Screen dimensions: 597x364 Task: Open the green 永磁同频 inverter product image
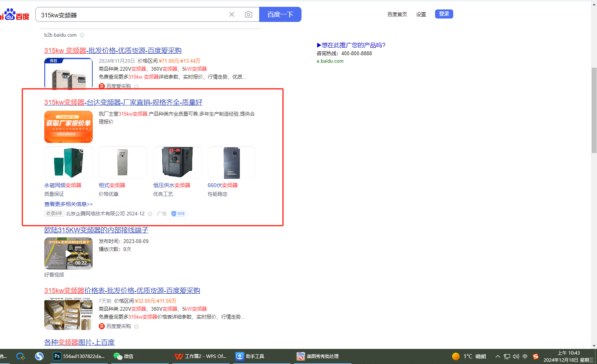[x=68, y=163]
